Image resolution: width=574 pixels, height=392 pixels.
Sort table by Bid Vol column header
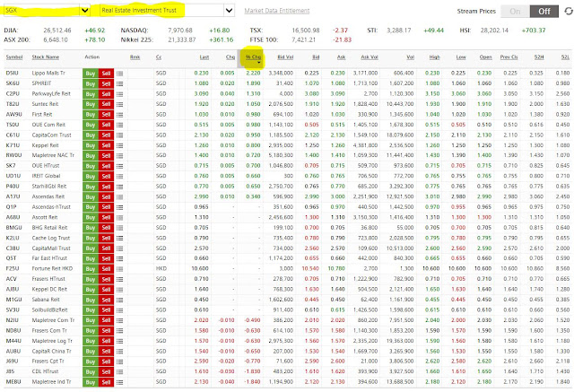click(285, 57)
